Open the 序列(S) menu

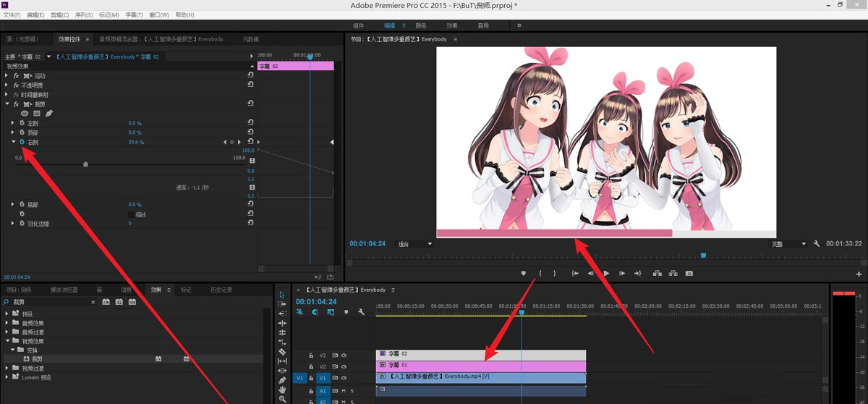[84, 14]
